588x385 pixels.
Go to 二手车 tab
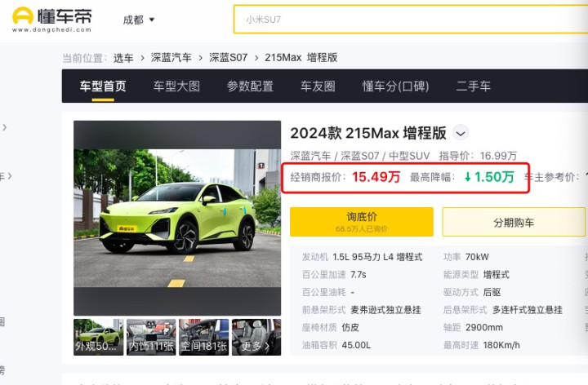pos(473,86)
